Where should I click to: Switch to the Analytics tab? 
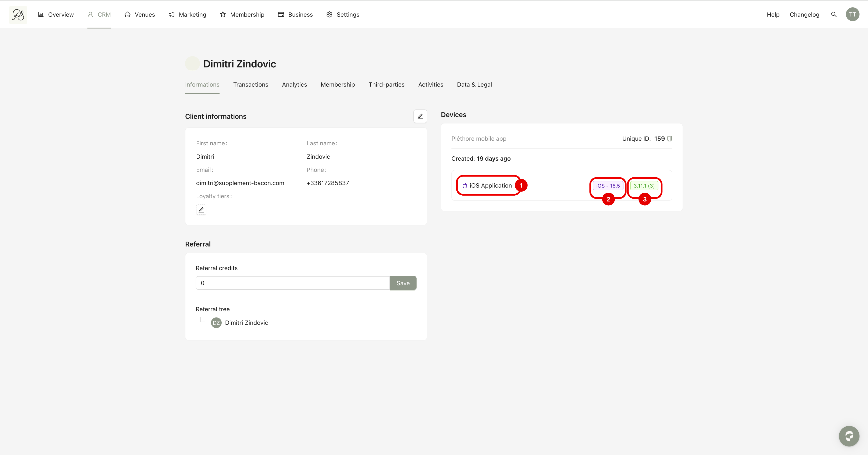[x=294, y=85]
